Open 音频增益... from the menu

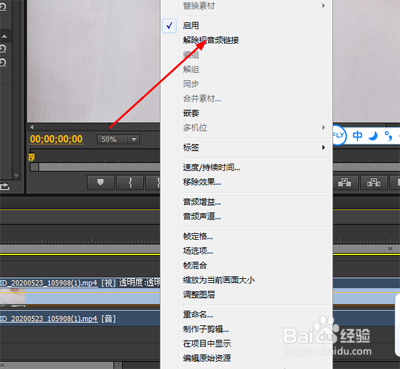(247, 202)
